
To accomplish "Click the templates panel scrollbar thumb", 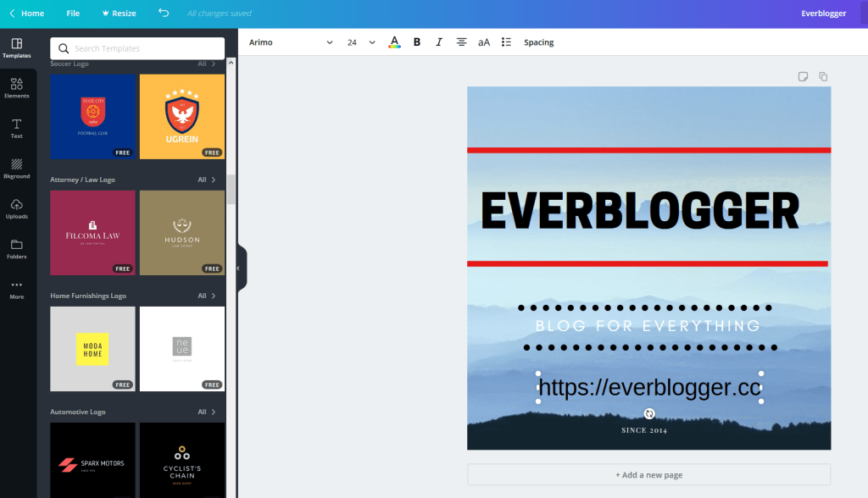I will (x=231, y=189).
